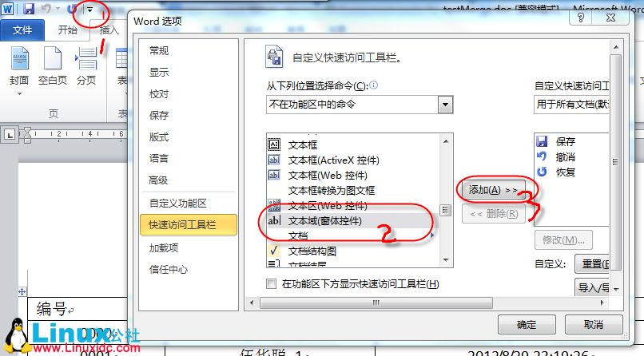644x356 pixels.
Task: Insert a Page Break (分页)
Action: (x=86, y=65)
